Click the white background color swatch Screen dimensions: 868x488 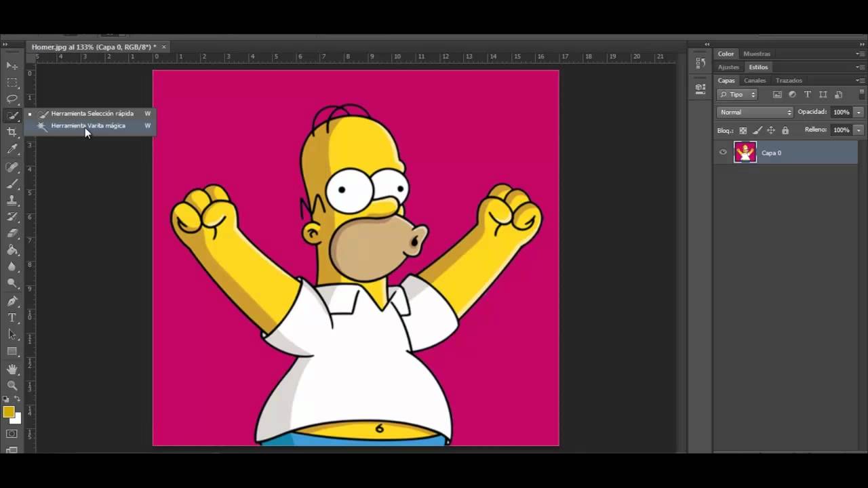[x=17, y=420]
